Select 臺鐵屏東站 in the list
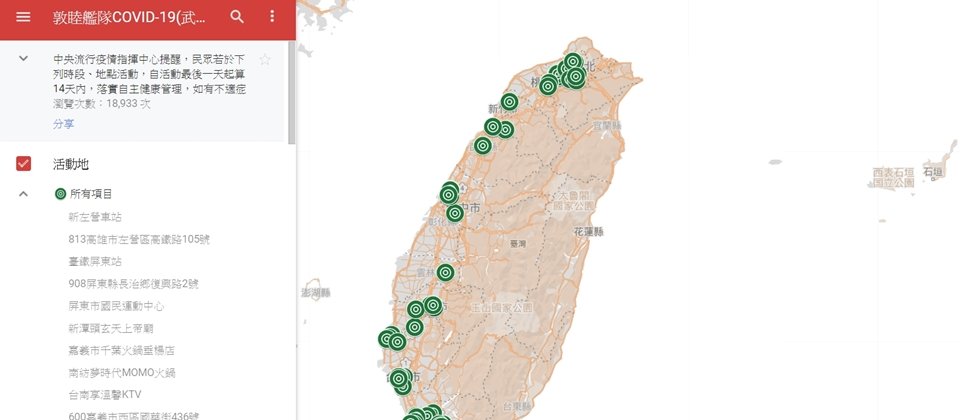Screen dimensions: 960x420 [x=96, y=261]
